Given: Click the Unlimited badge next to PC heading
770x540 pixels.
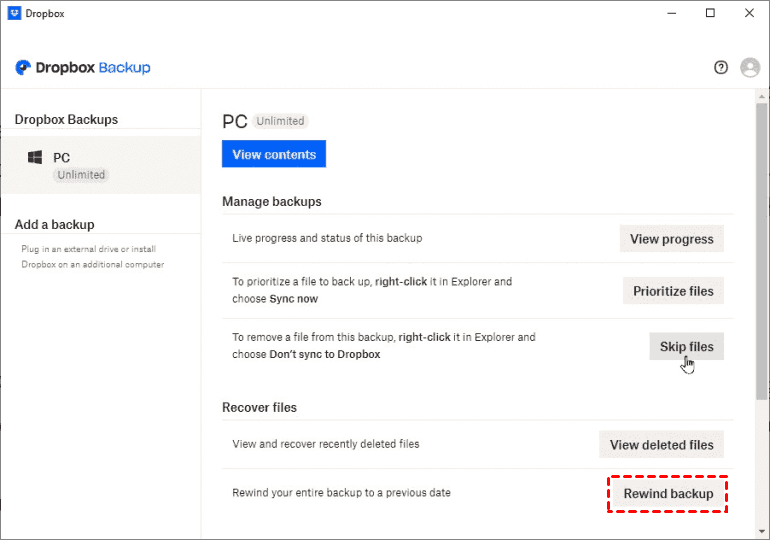Looking at the screenshot, I should coord(280,121).
